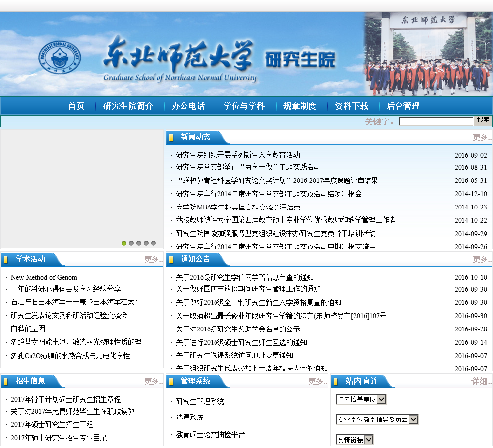This screenshot has width=493, height=448.
Task: Select the fourth slideshow dot
Action: pos(146,243)
